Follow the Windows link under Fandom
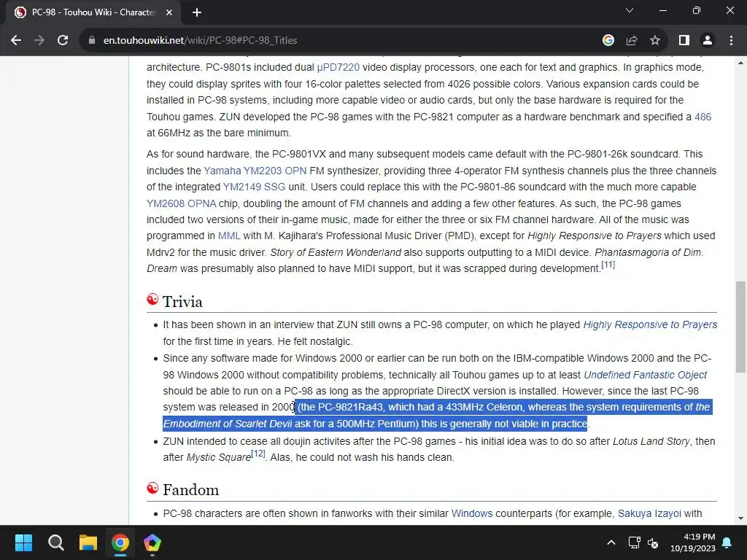 [472, 513]
